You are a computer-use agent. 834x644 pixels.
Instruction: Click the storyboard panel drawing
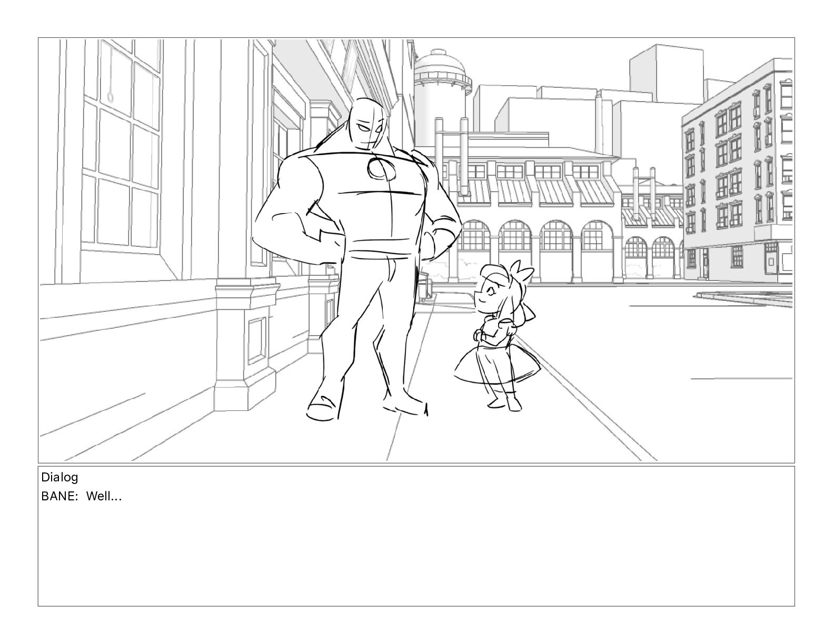click(x=416, y=250)
